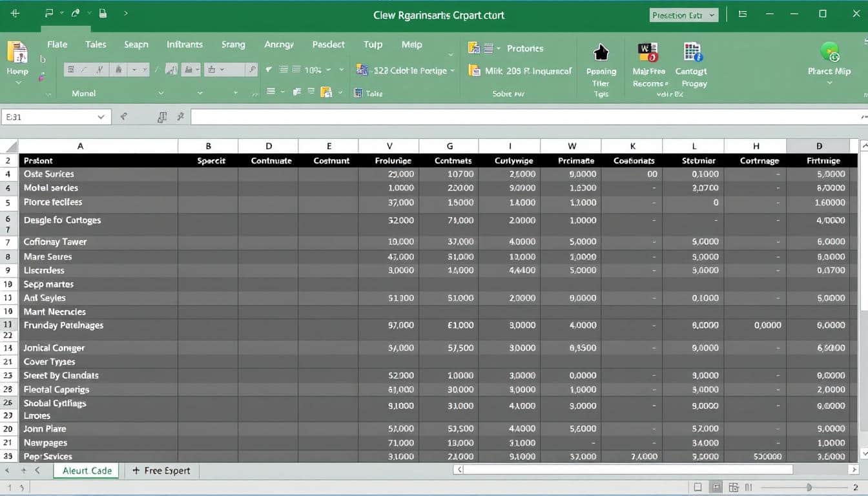Click the Free Expert new sheet button
This screenshot has width=868, height=496.
coord(161,470)
